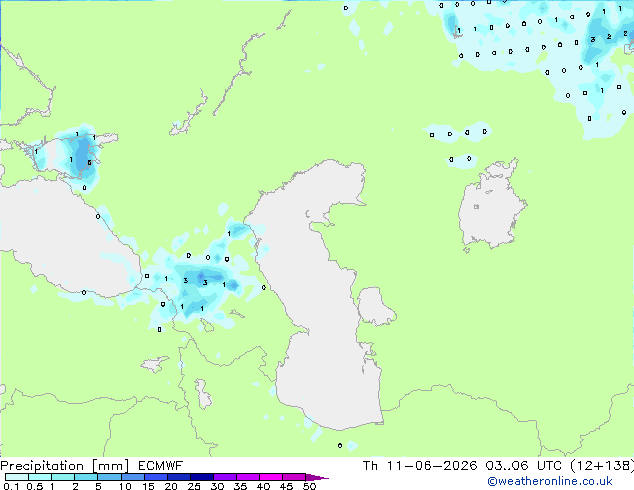Pick the 10–15 mm legend swatch
This screenshot has width=634, height=490.
(x=132, y=477)
